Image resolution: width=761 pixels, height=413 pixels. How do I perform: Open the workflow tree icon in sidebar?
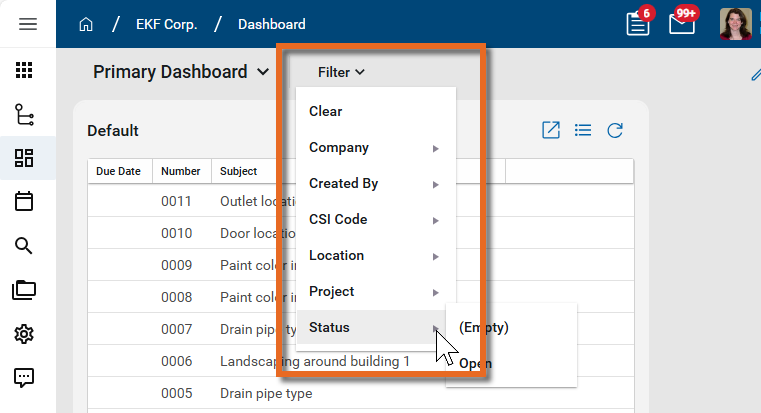pos(24,115)
